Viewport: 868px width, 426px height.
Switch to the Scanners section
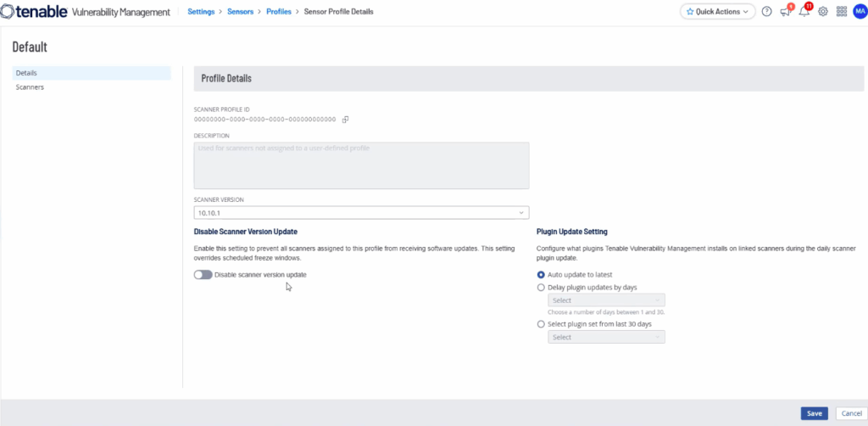tap(30, 87)
